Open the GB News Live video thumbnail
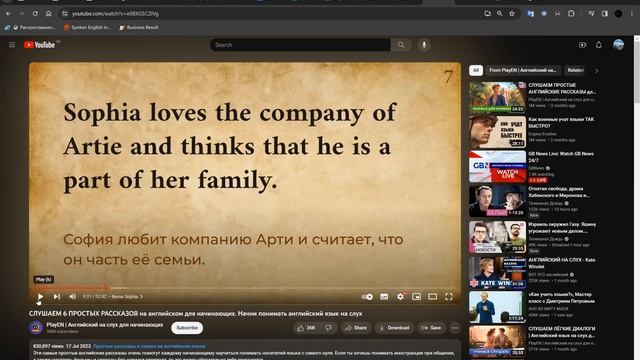Screen dimensions: 640x360 coord(497,167)
